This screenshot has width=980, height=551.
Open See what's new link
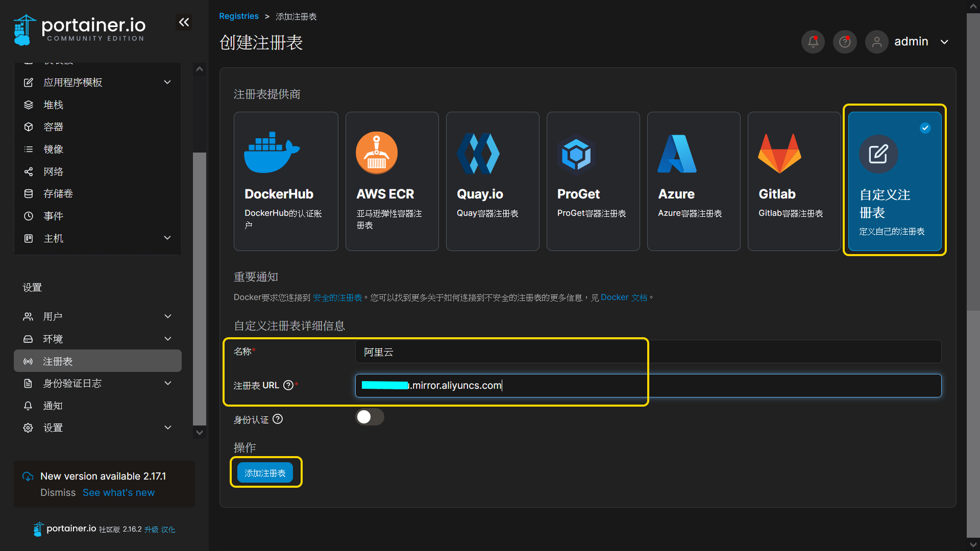coord(118,493)
